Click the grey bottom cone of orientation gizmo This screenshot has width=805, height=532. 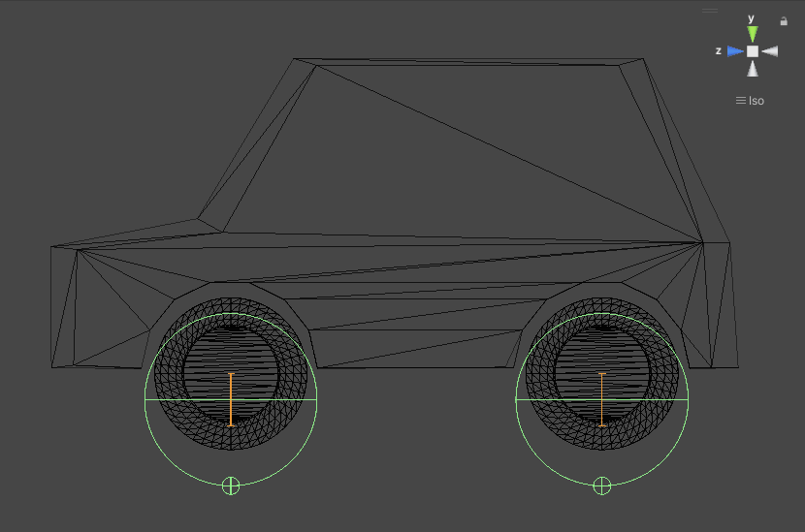click(753, 69)
